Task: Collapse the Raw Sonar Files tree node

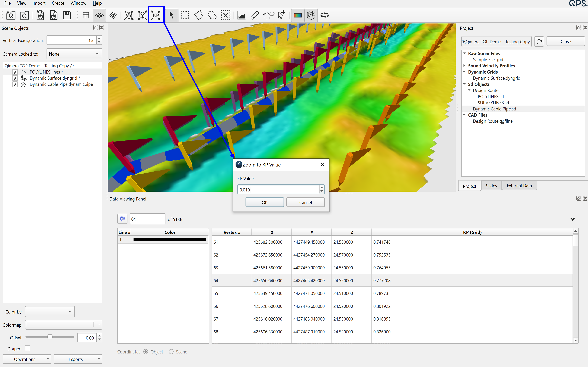Action: tap(464, 53)
